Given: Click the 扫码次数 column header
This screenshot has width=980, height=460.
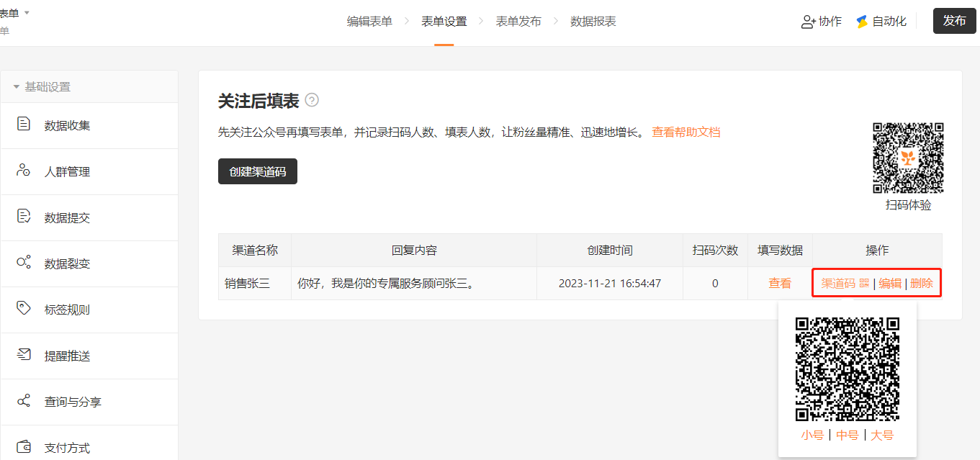Looking at the screenshot, I should pos(715,251).
